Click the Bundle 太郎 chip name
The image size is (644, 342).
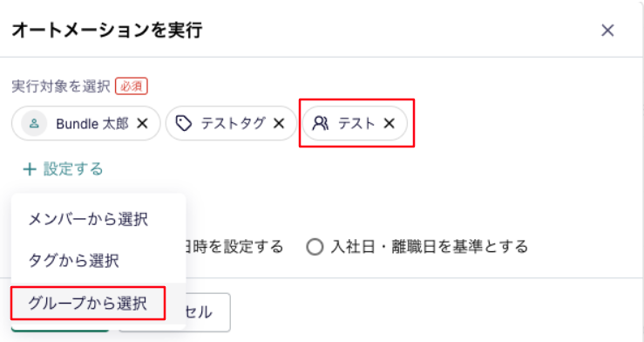tap(92, 123)
